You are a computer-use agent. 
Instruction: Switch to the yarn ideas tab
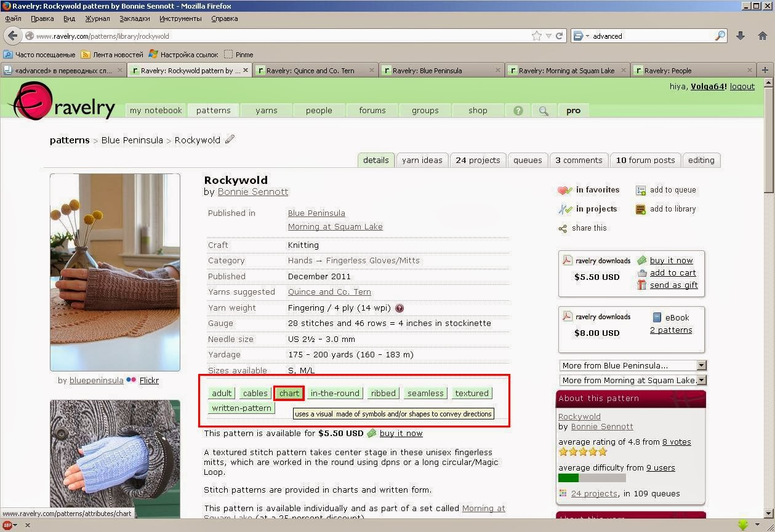(x=422, y=160)
